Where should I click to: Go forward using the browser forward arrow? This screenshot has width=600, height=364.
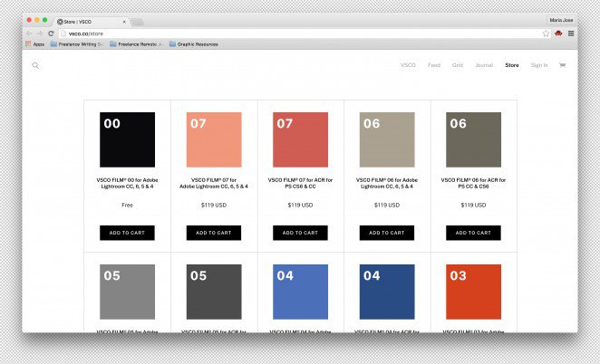[40, 34]
